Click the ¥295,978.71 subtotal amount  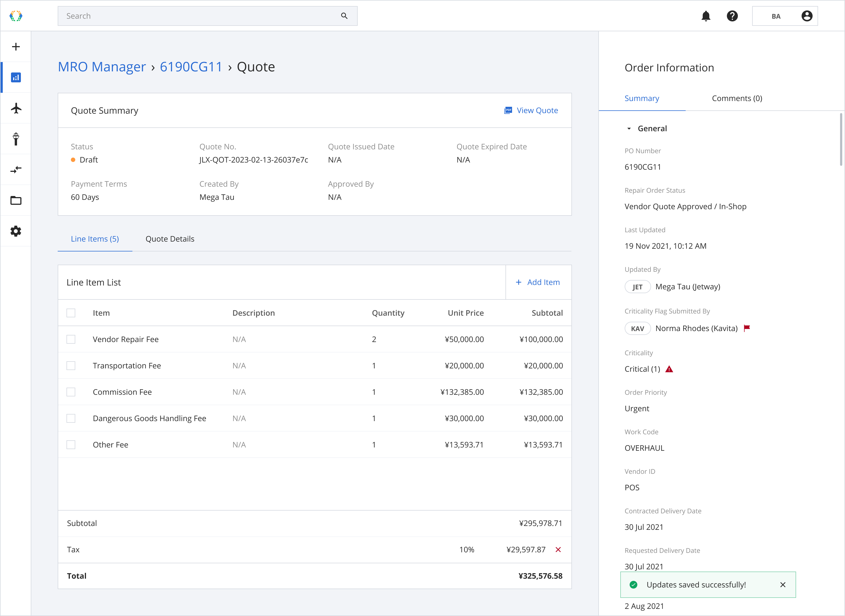tap(541, 523)
